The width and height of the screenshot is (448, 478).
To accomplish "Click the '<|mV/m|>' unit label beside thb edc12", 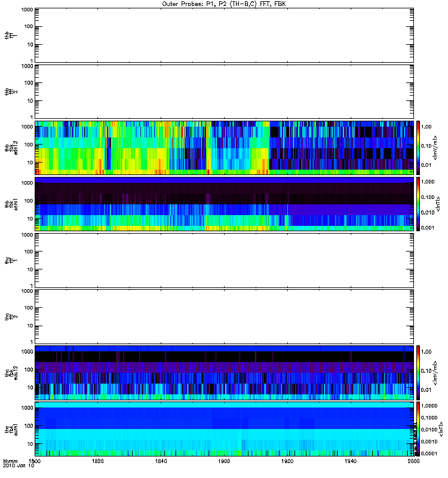I will 435,148.
